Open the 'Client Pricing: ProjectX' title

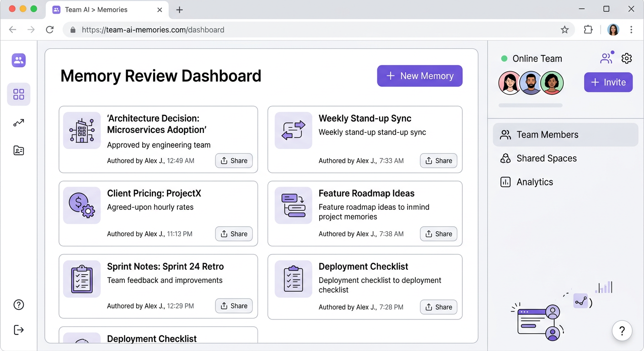pyautogui.click(x=154, y=193)
